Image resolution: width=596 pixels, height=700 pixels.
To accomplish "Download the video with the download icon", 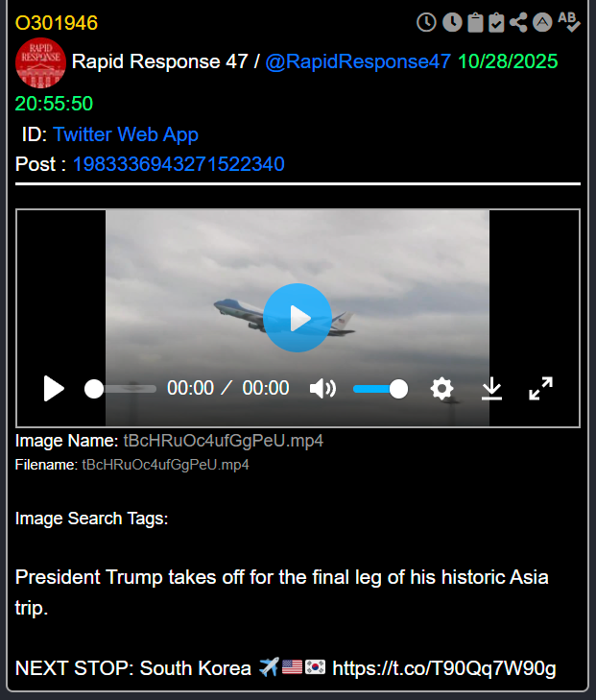I will 491,388.
